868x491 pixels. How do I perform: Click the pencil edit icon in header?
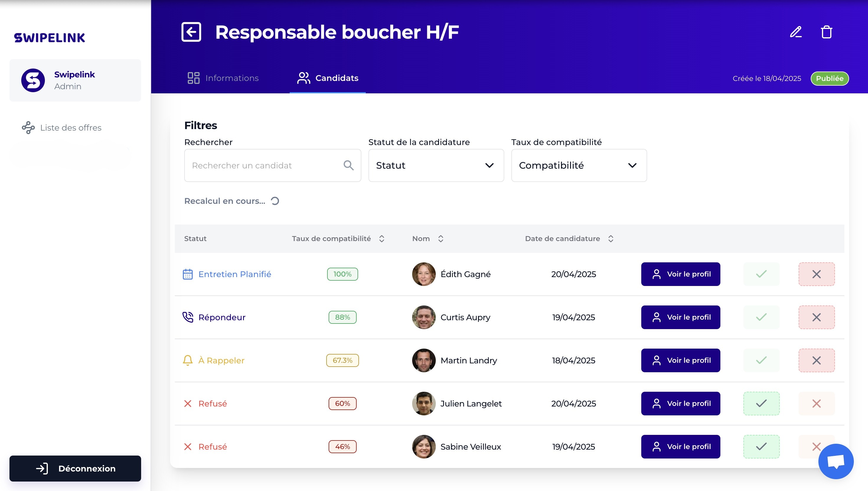(796, 32)
